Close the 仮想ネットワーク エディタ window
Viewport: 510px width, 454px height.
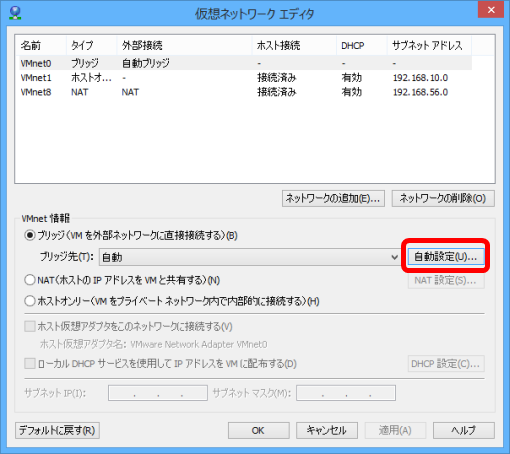491,10
